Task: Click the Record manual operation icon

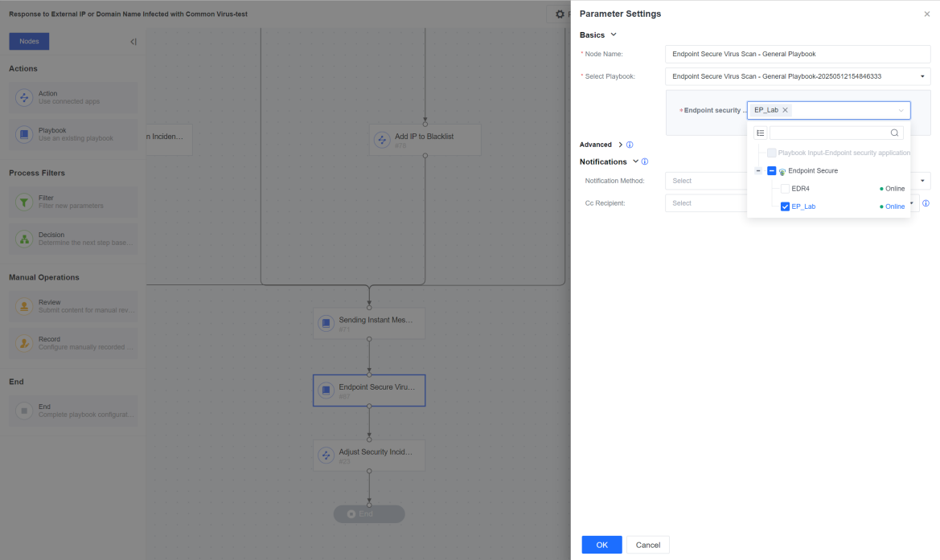Action: pos(24,343)
